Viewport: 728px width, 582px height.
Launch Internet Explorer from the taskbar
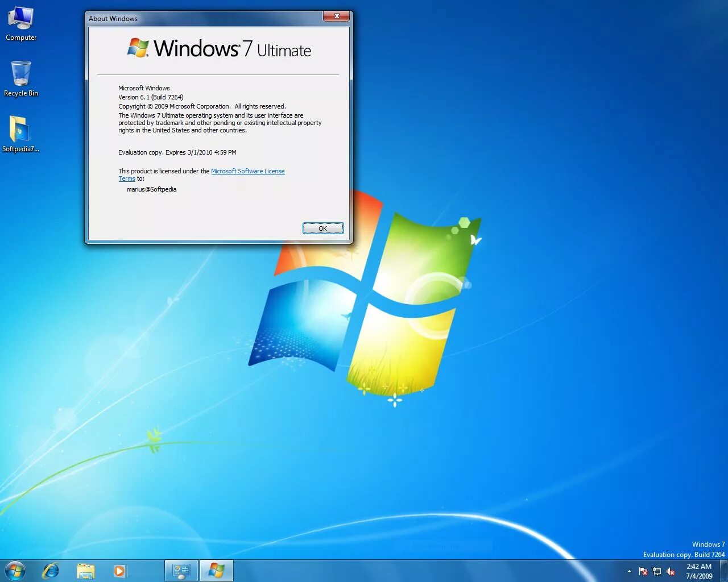click(51, 571)
